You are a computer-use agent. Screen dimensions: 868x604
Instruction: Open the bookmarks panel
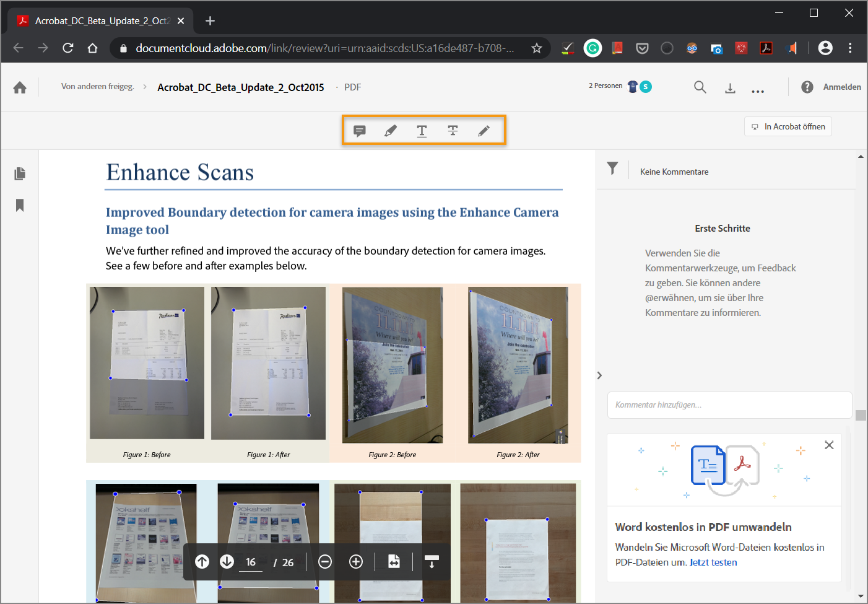point(19,205)
